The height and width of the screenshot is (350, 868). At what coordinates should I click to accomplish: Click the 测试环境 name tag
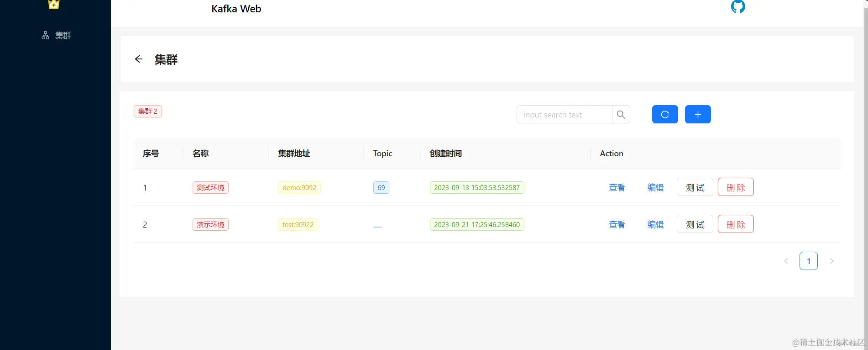pyautogui.click(x=210, y=187)
